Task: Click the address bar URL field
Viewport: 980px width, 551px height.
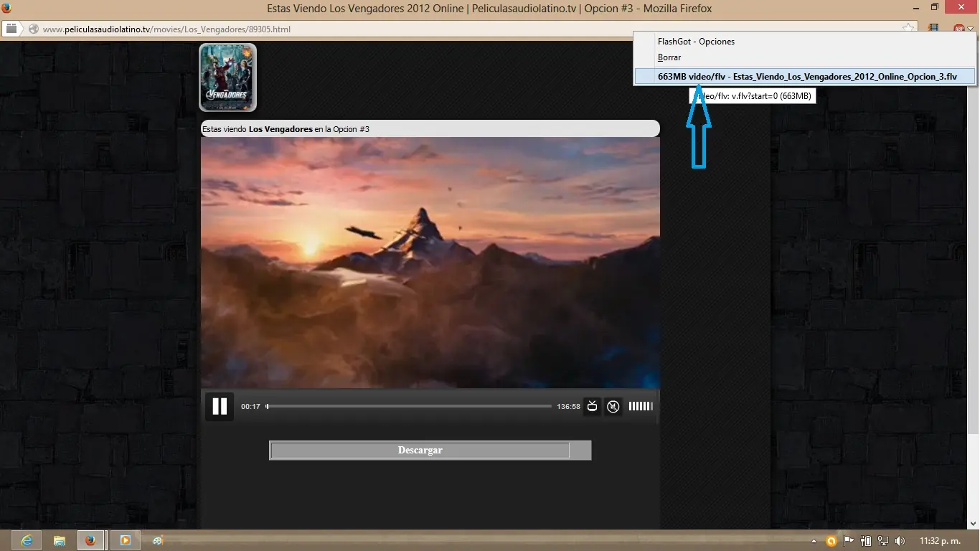Action: [459, 29]
